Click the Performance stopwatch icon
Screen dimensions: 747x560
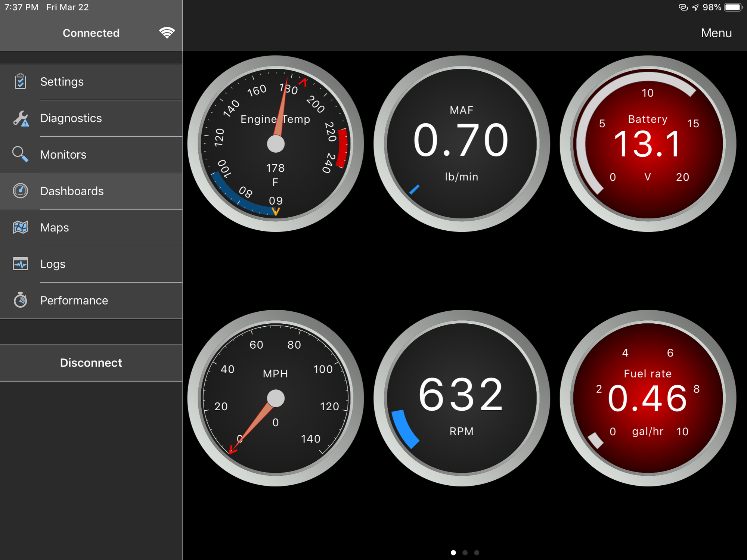click(21, 300)
